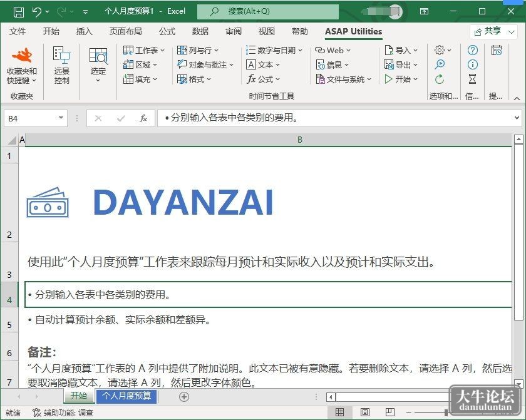Click the find utility magnifier icon
This screenshot has width=526, height=420.
click(440, 64)
